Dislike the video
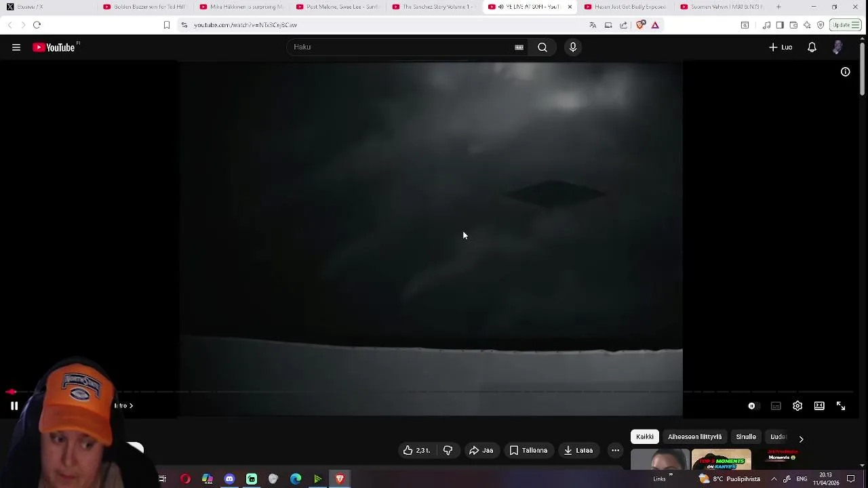The height and width of the screenshot is (488, 868). point(448,450)
